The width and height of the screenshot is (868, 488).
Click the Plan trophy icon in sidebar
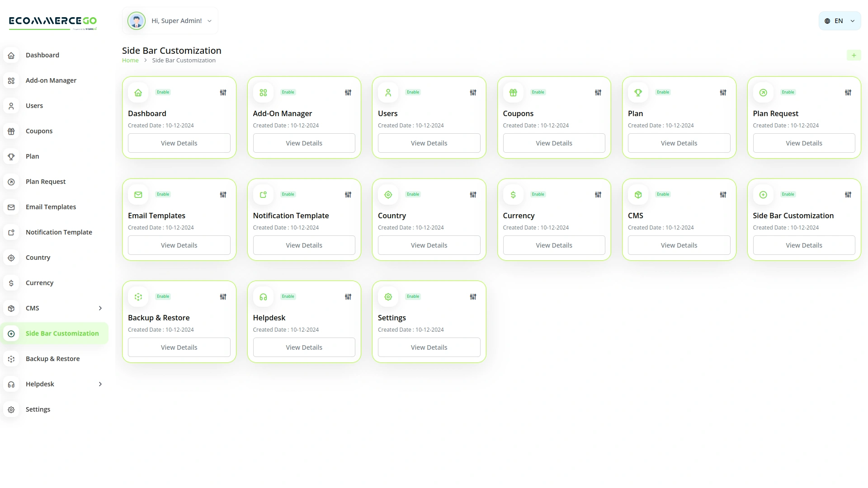[11, 156]
